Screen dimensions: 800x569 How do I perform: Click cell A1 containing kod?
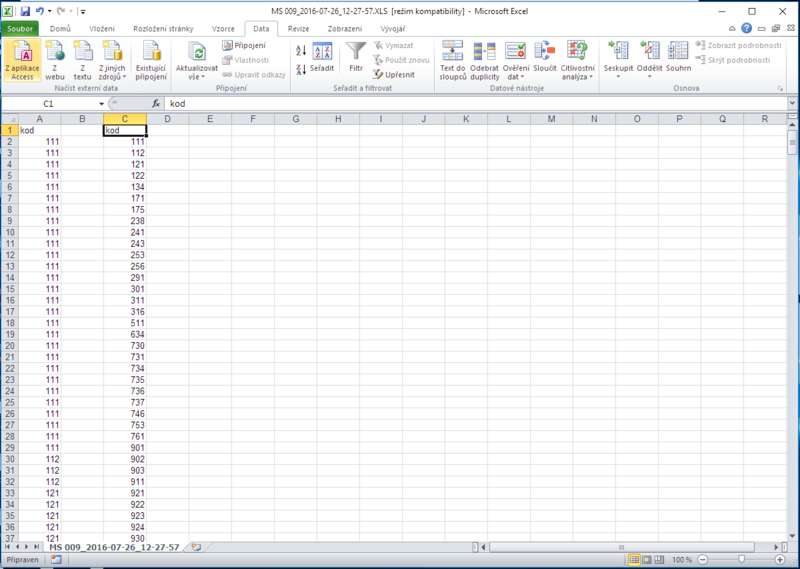[39, 130]
